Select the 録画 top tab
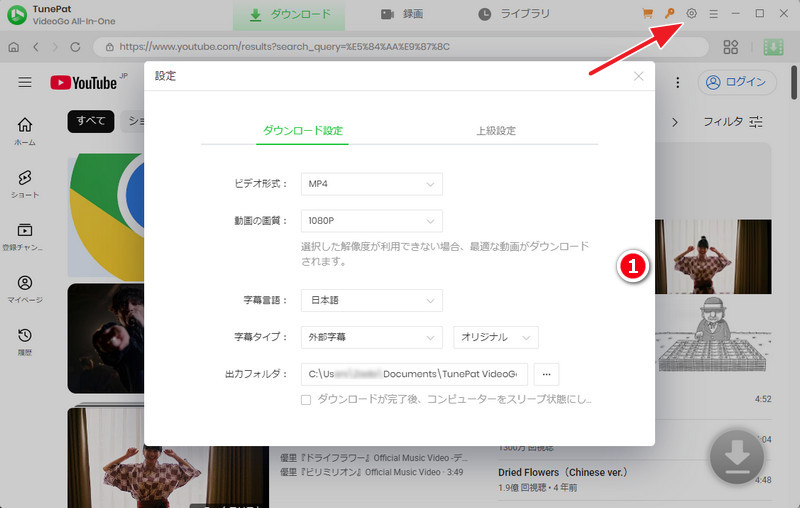 402,14
